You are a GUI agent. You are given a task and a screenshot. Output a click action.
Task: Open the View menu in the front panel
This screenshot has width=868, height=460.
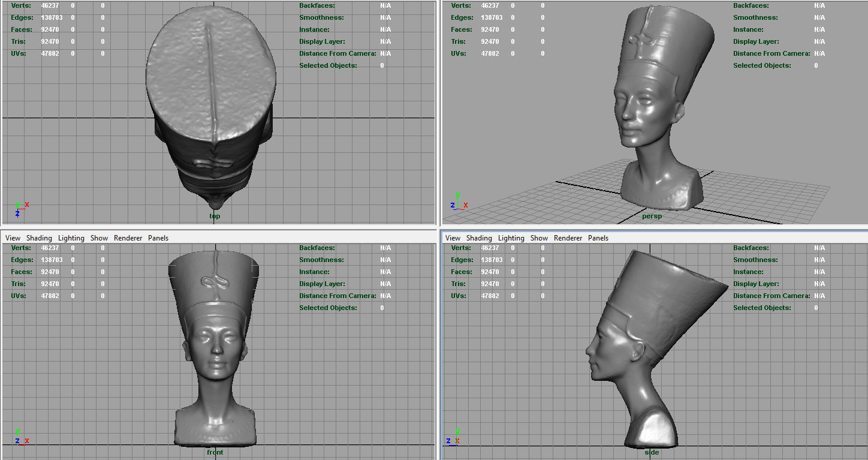[13, 238]
